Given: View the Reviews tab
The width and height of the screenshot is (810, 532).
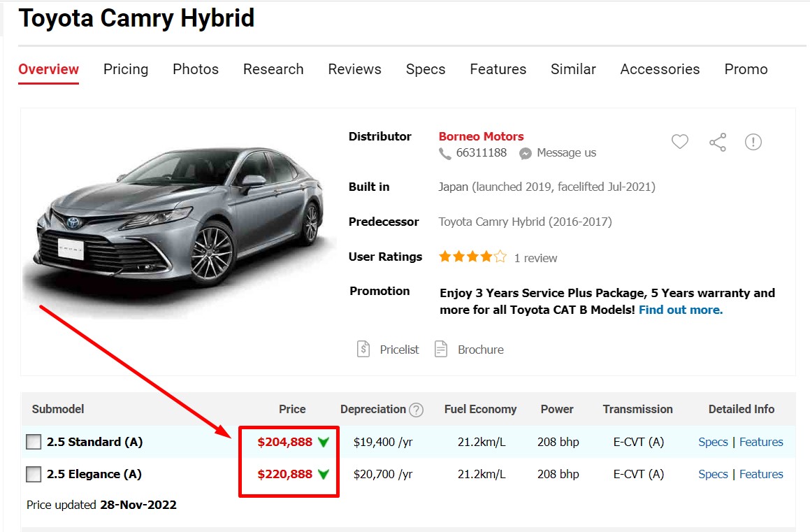Looking at the screenshot, I should click(354, 69).
